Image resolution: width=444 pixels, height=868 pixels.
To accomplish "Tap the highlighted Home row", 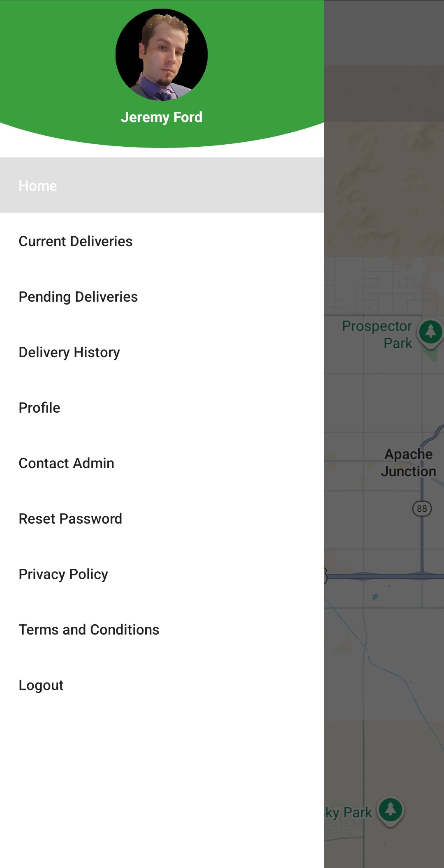I will point(162,185).
